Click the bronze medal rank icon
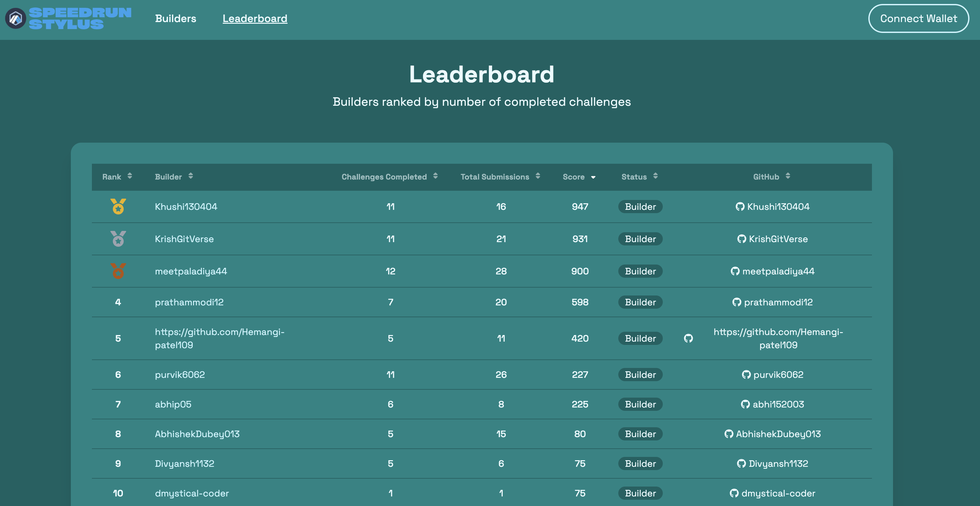Screen dimensions: 980x506 click(x=118, y=271)
